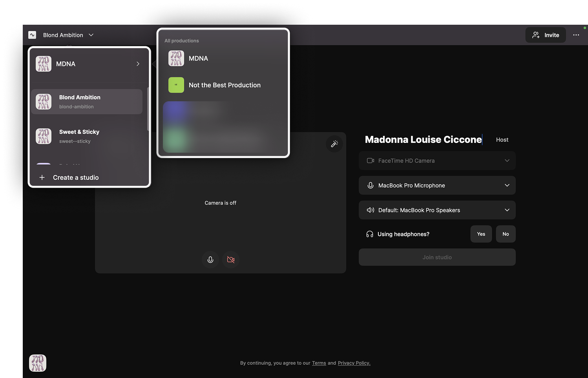Image resolution: width=588 pixels, height=378 pixels.
Task: Turn on the camera with red camera button
Action: (231, 260)
